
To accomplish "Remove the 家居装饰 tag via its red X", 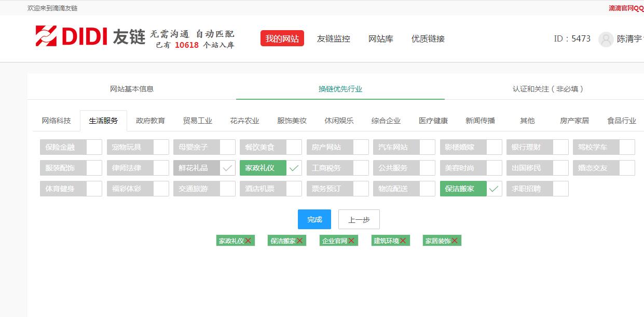I will point(455,241).
